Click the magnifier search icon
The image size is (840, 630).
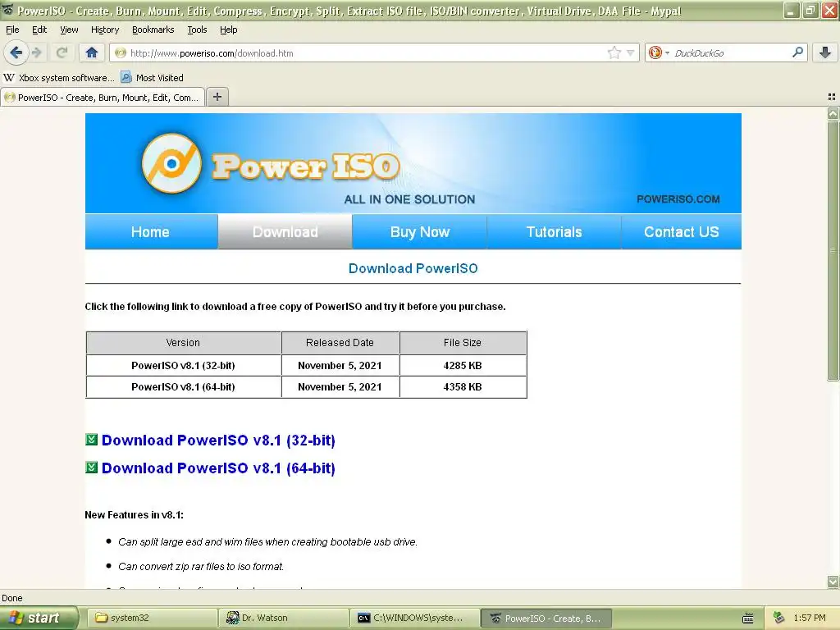pos(797,52)
